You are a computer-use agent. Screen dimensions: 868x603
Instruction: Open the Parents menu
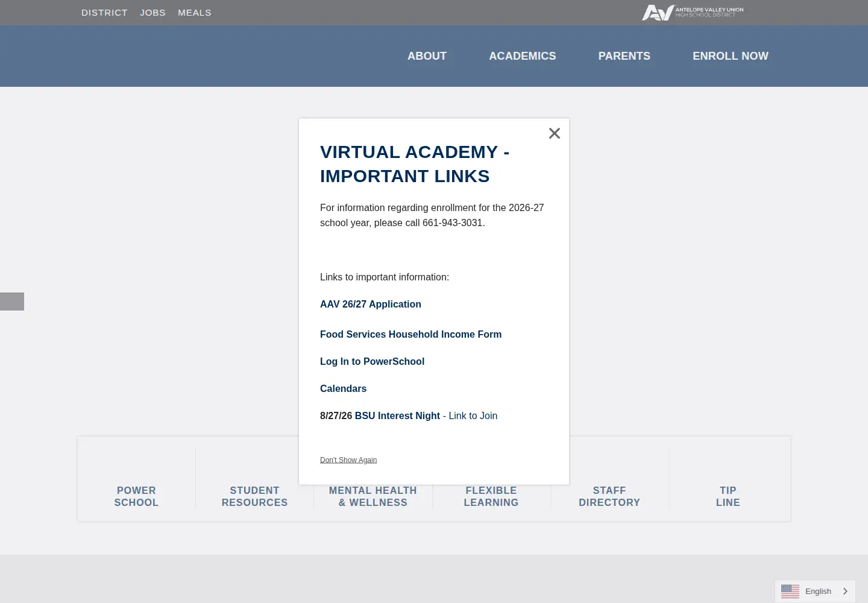(624, 56)
